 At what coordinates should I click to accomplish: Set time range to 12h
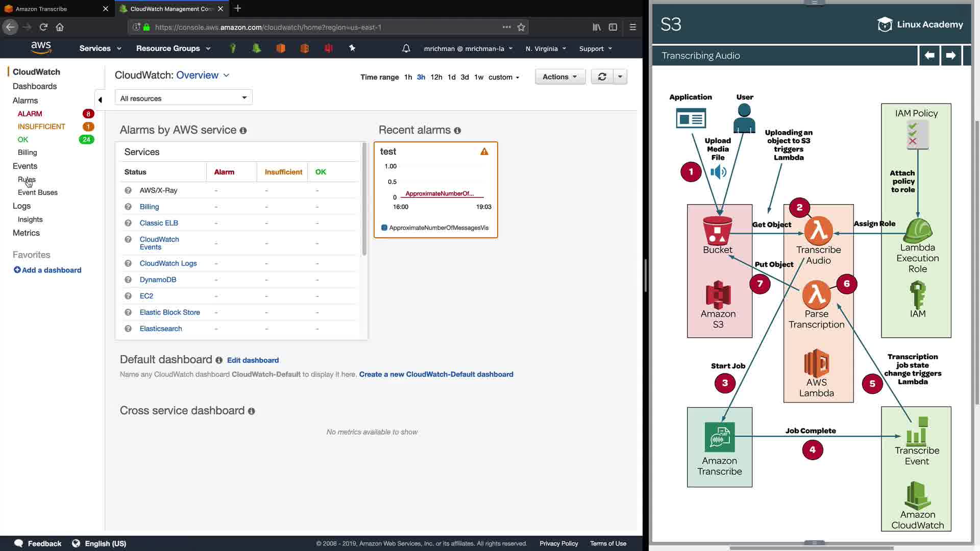point(436,77)
